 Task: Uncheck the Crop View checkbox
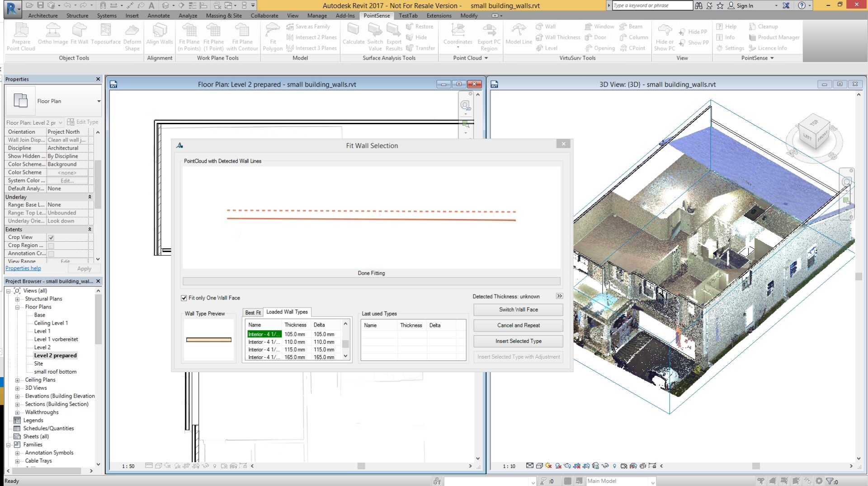51,238
